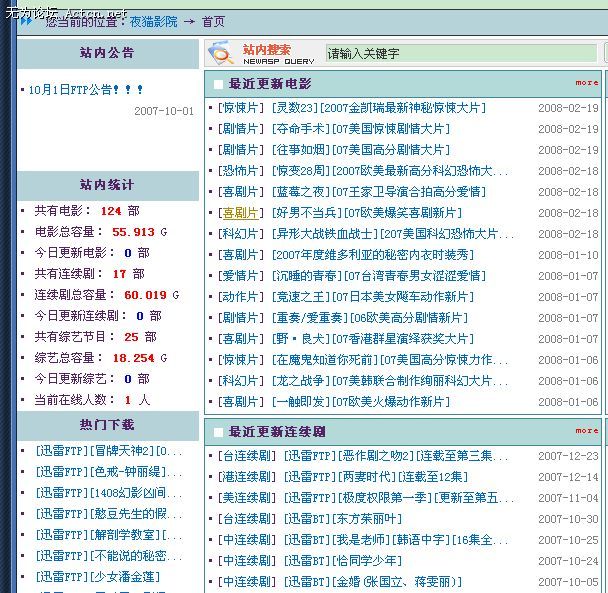Click announcement date 2007-10-01
The width and height of the screenshot is (608, 593).
coord(164,111)
